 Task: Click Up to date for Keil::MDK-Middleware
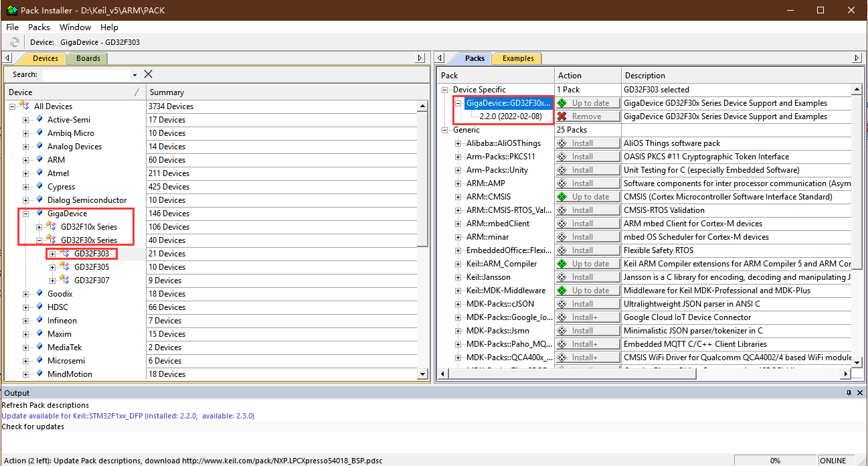click(588, 291)
